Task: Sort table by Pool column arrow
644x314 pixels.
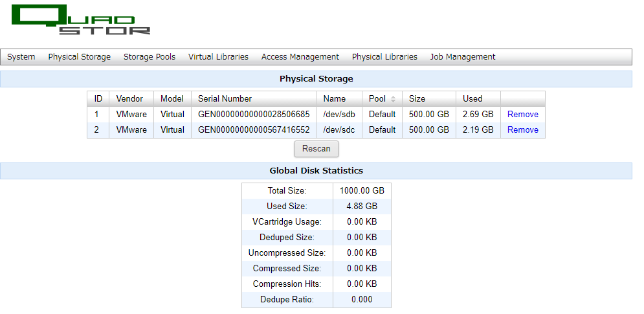Action: tap(393, 99)
